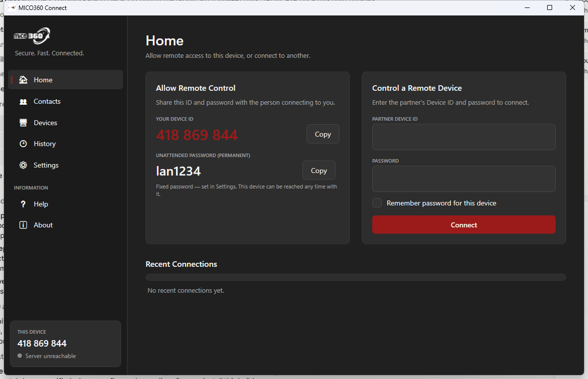This screenshot has width=588, height=379.
Task: Focus the Partner Device ID field
Action: pyautogui.click(x=463, y=137)
